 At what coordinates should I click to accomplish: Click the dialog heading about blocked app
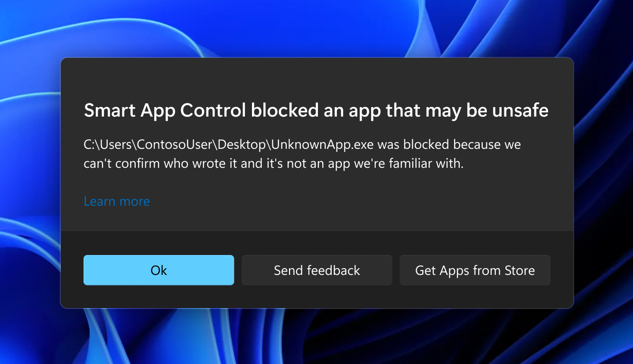click(x=316, y=111)
